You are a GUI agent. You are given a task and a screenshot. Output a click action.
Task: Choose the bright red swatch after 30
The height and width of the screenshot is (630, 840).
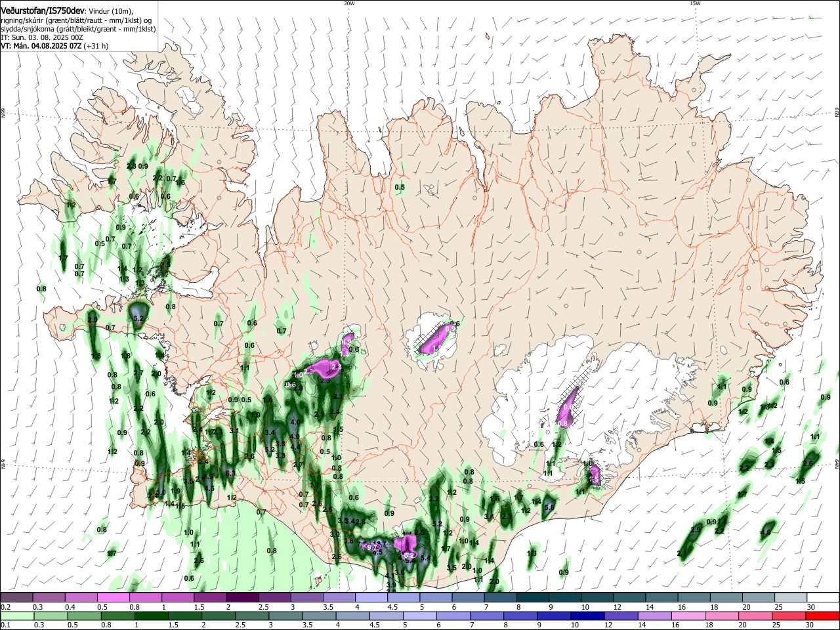(x=822, y=616)
